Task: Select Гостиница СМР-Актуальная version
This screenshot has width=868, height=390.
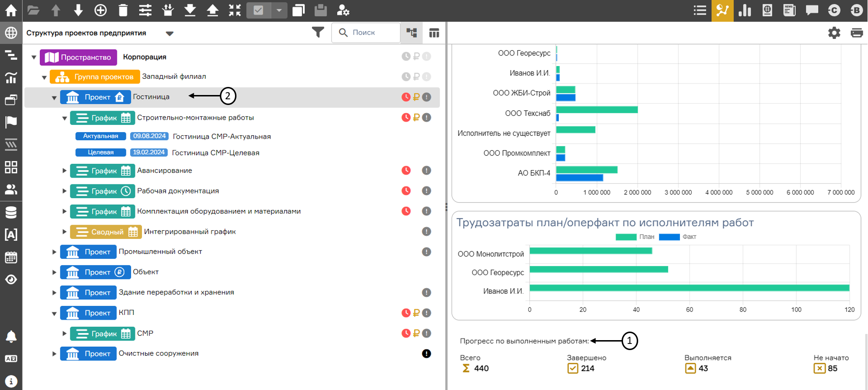Action: point(222,136)
